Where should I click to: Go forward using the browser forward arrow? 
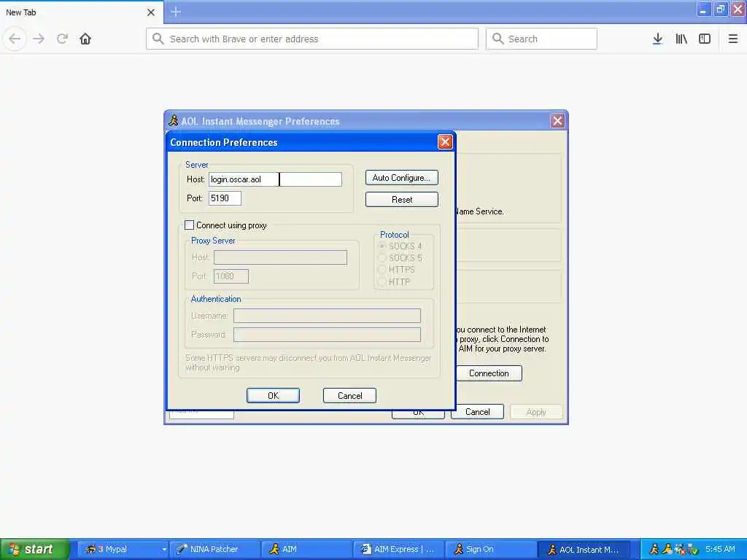point(39,39)
